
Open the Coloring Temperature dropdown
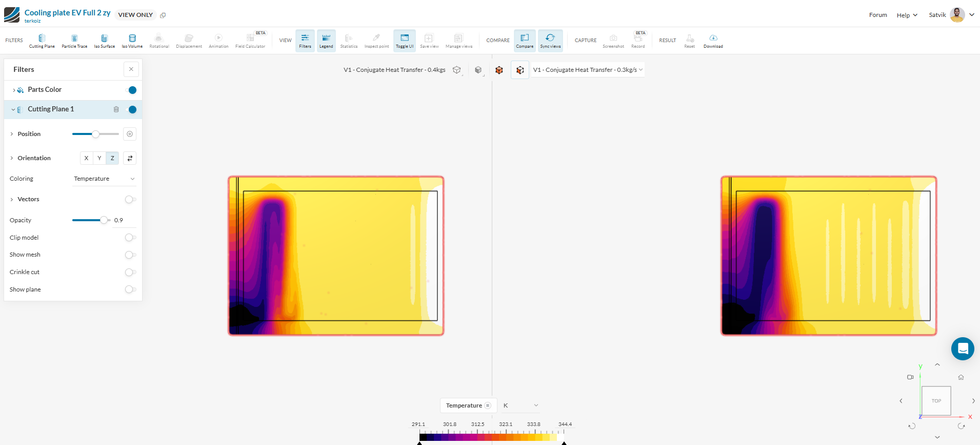[104, 179]
